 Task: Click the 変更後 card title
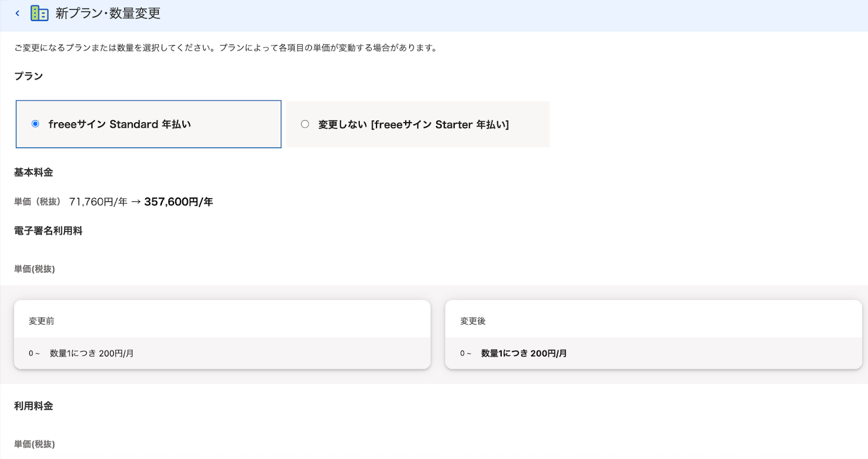[473, 321]
